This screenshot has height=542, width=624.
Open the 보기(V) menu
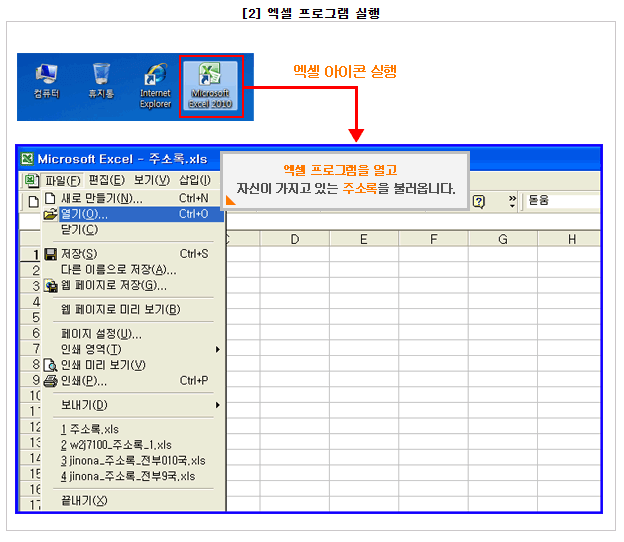151,180
